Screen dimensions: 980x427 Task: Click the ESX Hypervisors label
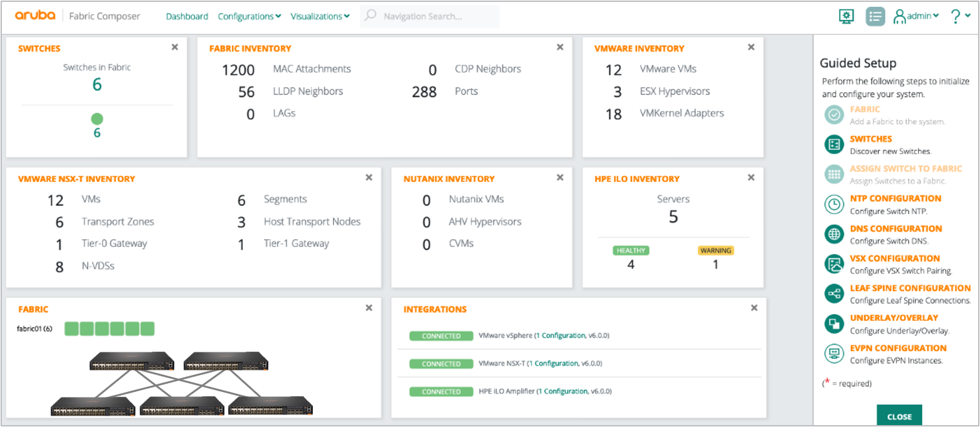675,91
